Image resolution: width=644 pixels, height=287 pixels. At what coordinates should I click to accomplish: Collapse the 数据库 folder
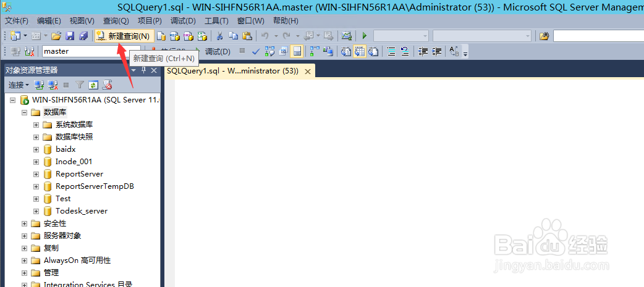24,112
